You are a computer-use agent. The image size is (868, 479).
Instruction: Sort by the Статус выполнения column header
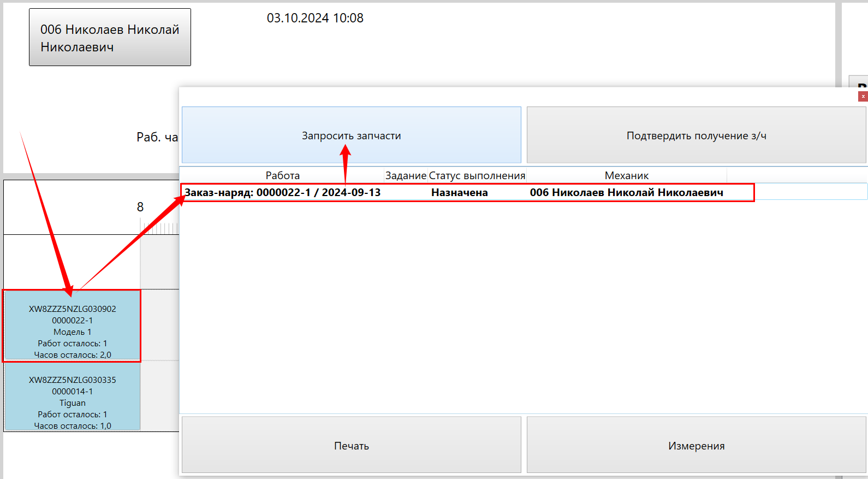tap(477, 175)
